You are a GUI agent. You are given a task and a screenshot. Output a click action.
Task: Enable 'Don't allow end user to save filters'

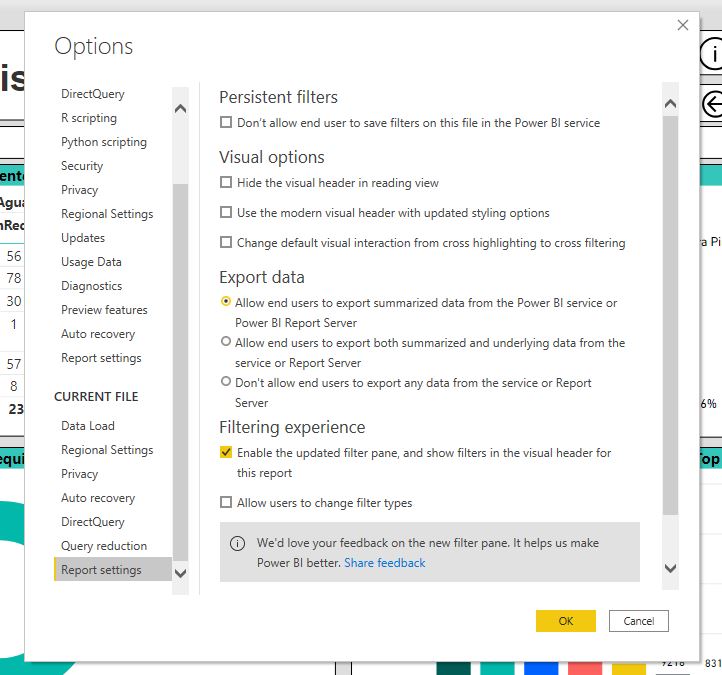pos(226,122)
